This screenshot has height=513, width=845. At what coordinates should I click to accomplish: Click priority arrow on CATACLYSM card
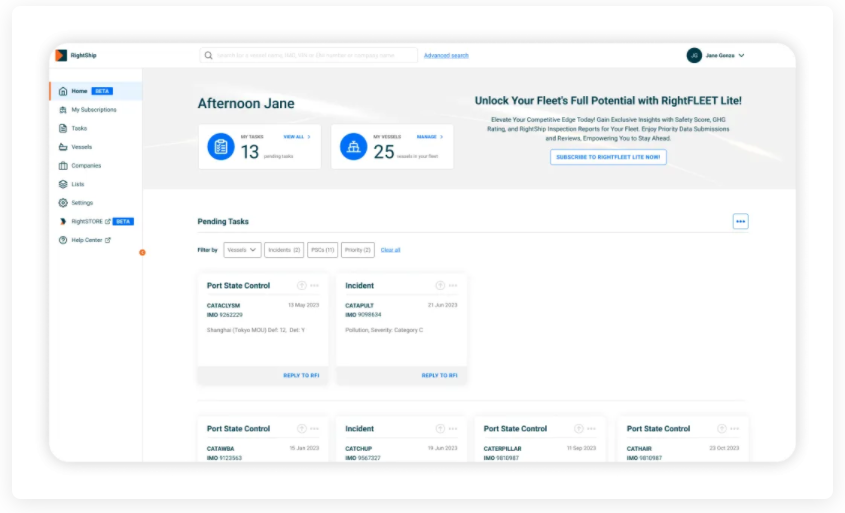(302, 286)
